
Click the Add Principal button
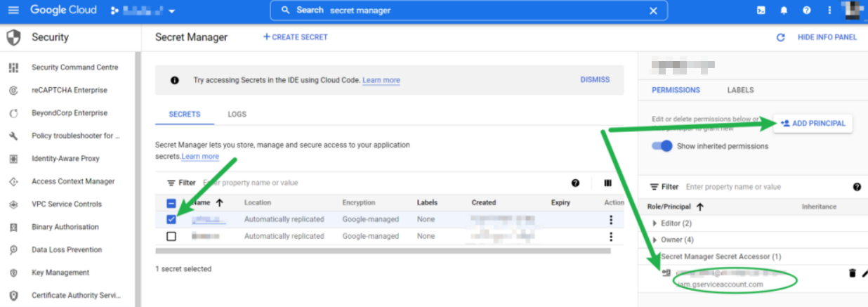pos(813,124)
